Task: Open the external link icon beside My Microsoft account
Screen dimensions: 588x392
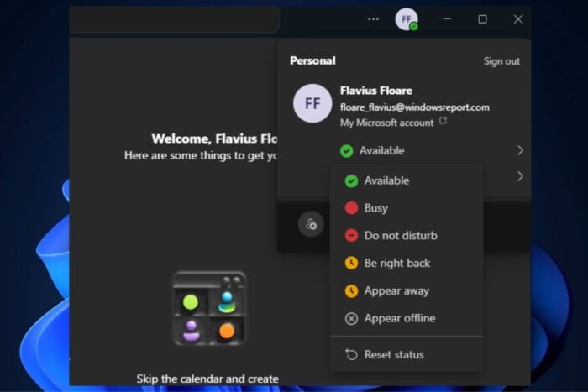Action: [443, 121]
